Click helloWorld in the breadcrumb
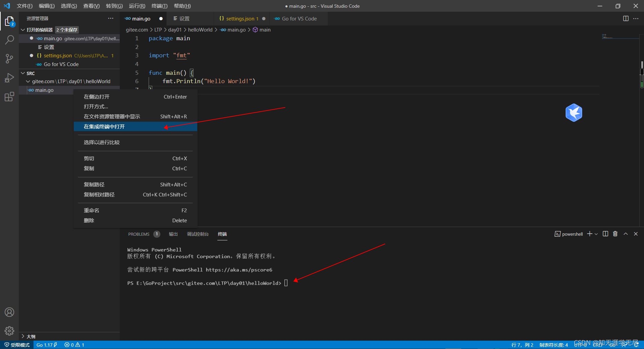644x349 pixels. click(x=200, y=30)
